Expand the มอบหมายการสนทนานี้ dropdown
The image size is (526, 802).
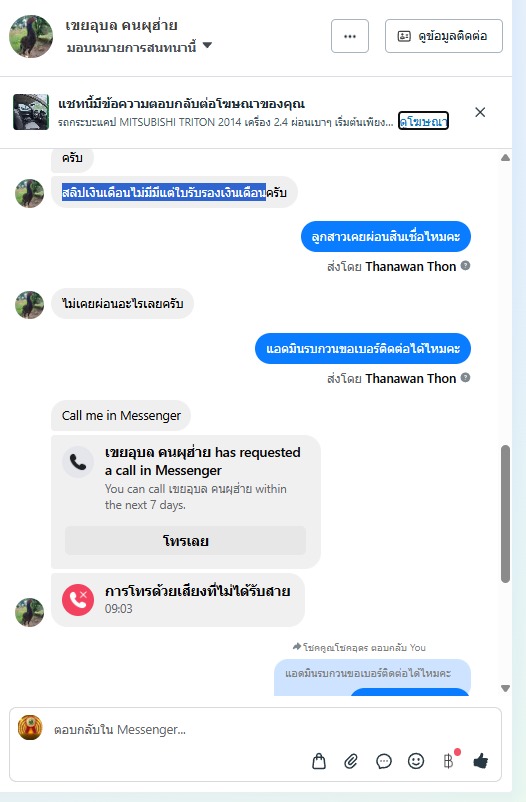click(207, 45)
